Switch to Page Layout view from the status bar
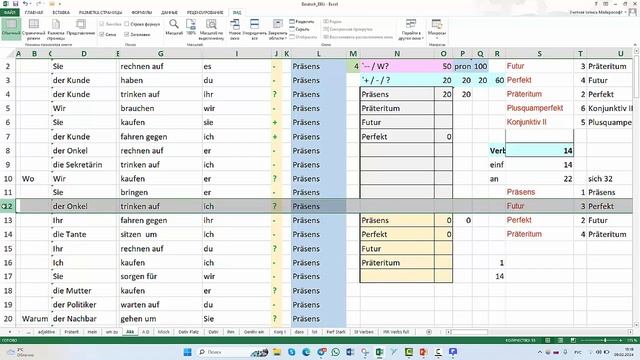The image size is (640, 360). (560, 340)
